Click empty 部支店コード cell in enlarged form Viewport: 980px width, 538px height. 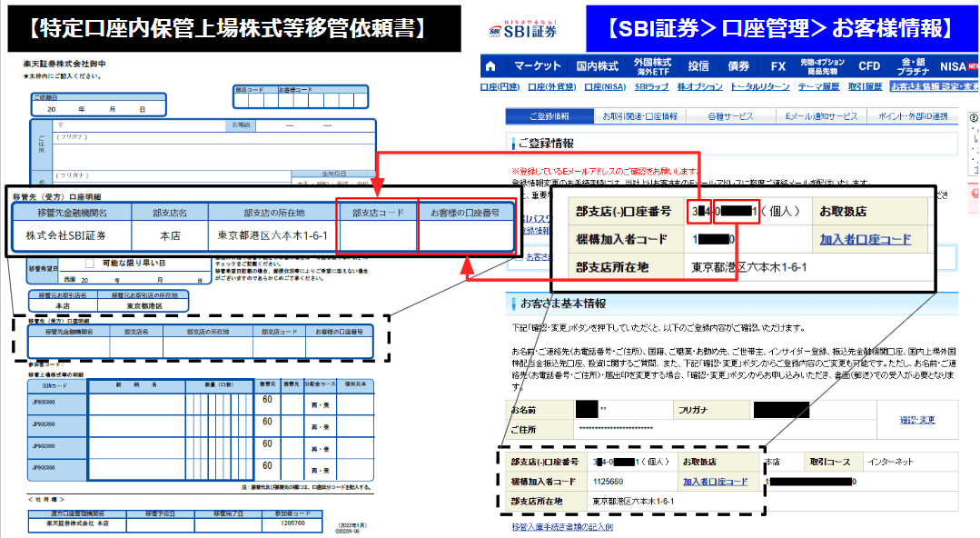(378, 235)
